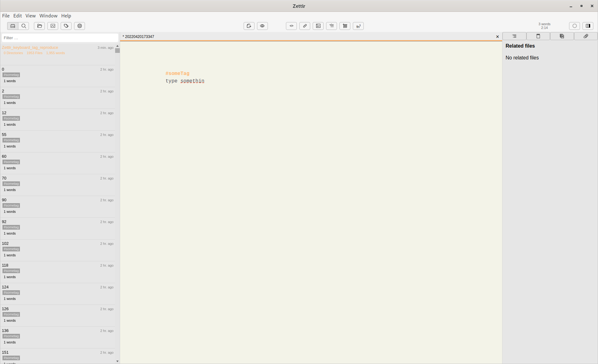This screenshot has height=364, width=598.
Task: Insert a footnote using fn icon
Action: 358,26
